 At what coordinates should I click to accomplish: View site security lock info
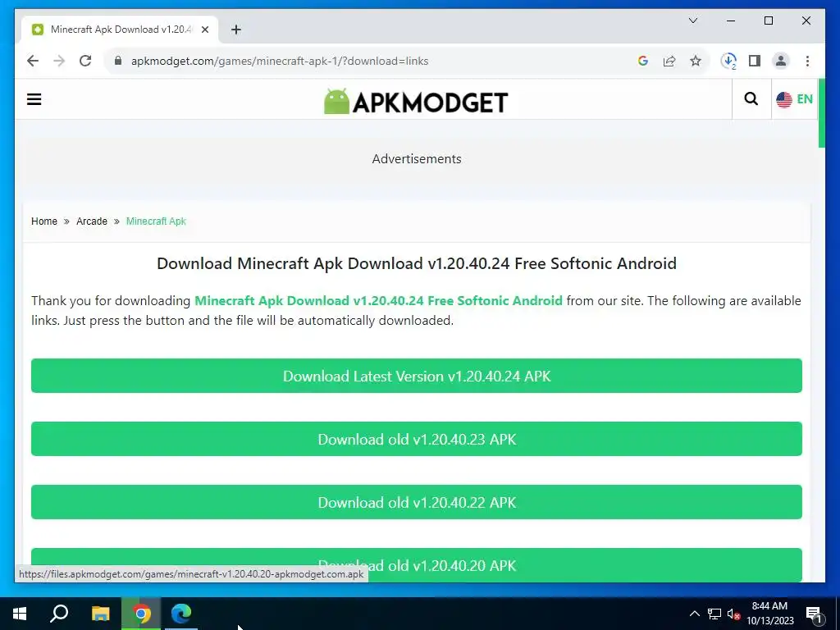[118, 61]
